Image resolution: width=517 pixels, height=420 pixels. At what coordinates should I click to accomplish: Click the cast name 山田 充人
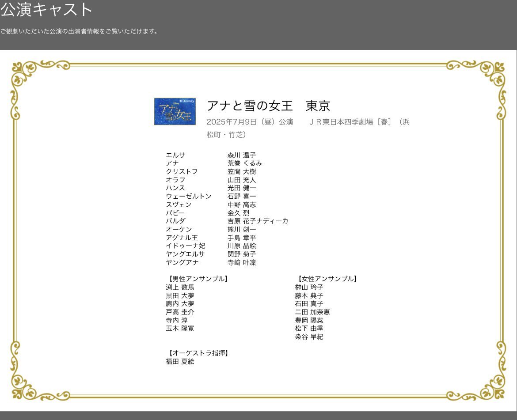(242, 180)
